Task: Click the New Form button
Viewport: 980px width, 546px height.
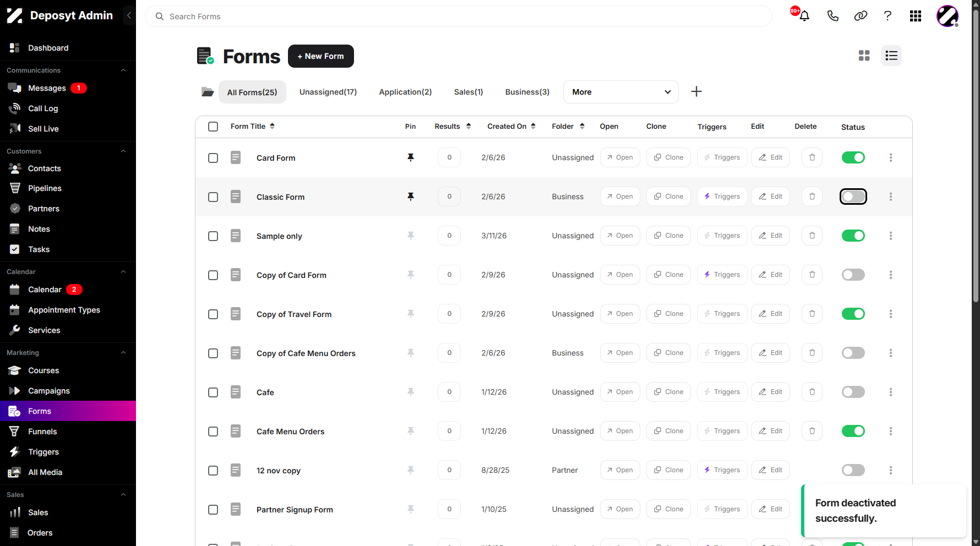Action: 321,56
